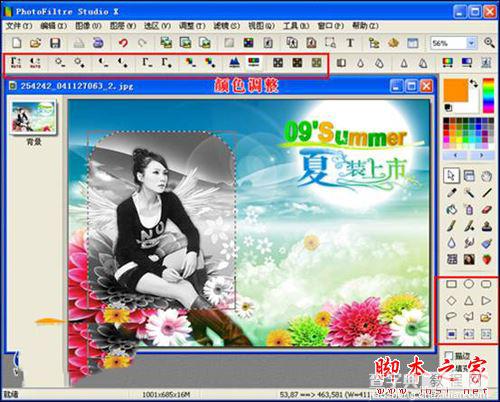The image size is (500, 402).
Task: Click the orange foreground color swatch
Action: 456,90
